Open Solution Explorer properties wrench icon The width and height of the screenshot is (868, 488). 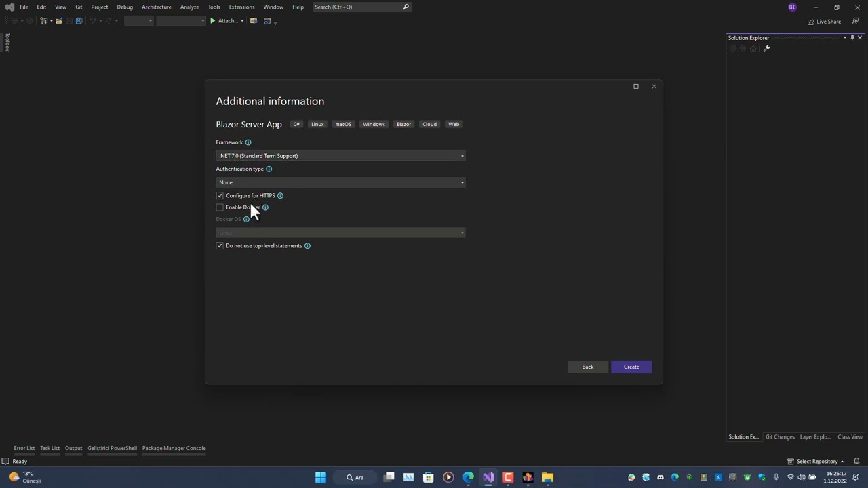[767, 48]
